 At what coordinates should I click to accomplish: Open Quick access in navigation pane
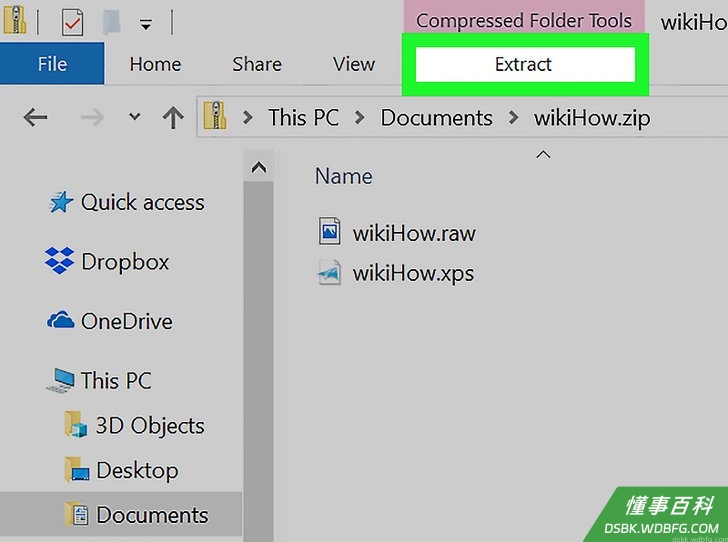143,202
